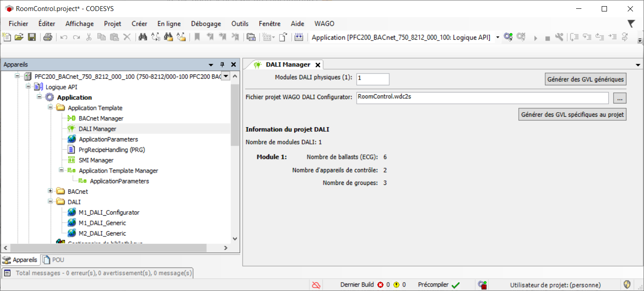
Task: Collapse the Application Template folder
Action: coord(50,108)
